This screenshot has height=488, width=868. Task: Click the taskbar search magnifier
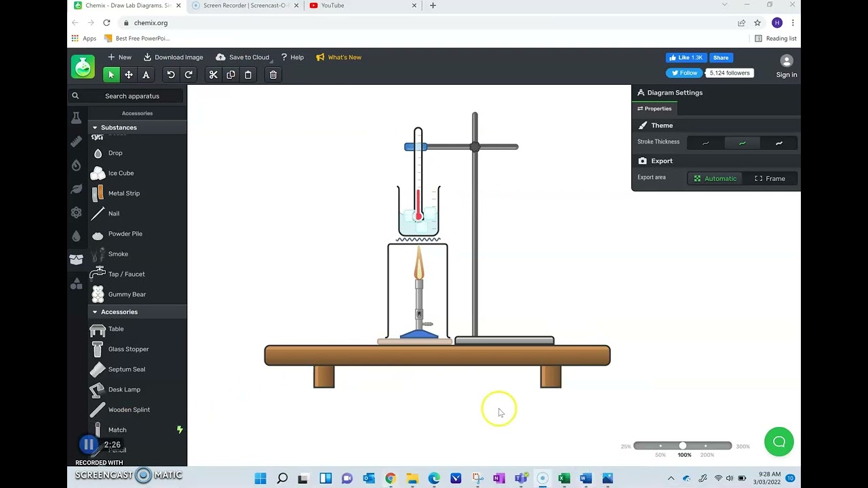tap(282, 479)
